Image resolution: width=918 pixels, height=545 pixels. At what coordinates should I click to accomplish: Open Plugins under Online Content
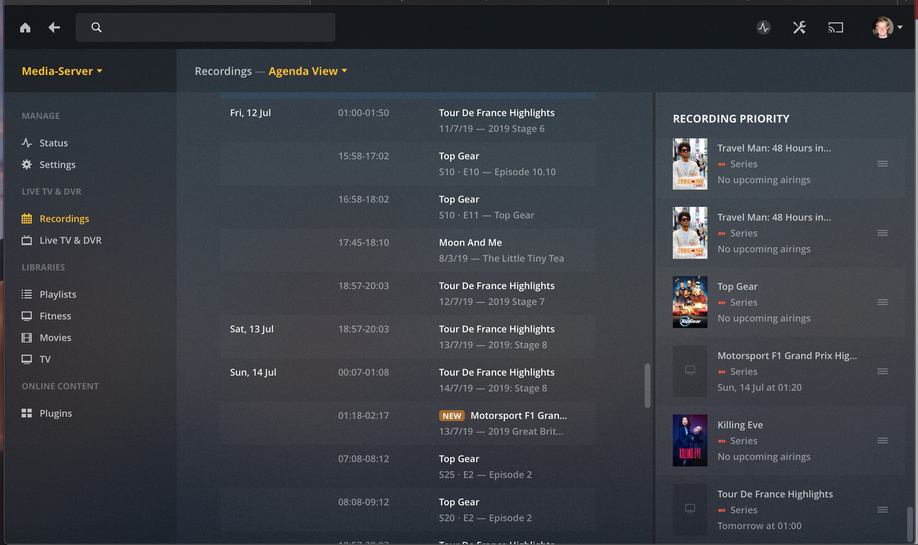(56, 413)
